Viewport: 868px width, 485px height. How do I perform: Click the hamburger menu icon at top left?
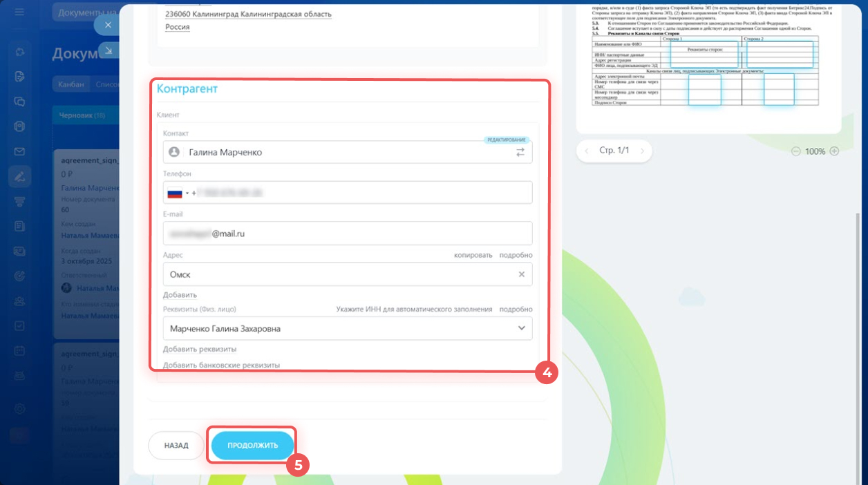19,12
